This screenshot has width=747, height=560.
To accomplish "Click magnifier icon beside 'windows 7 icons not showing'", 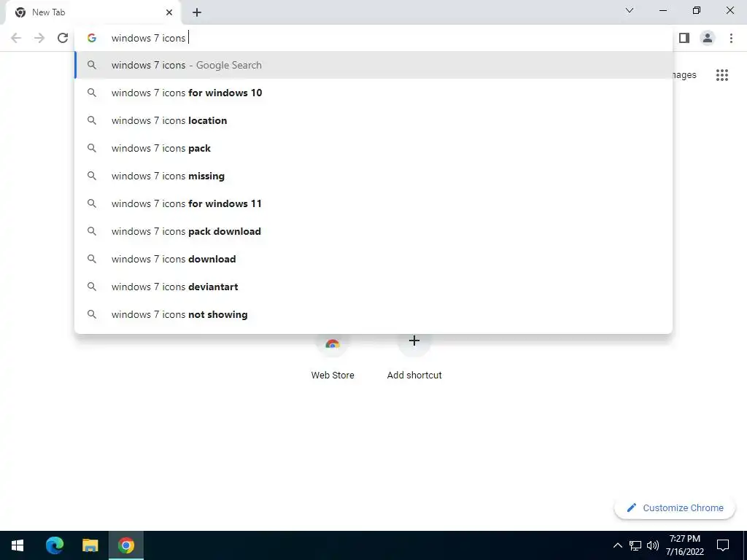I will click(x=92, y=314).
